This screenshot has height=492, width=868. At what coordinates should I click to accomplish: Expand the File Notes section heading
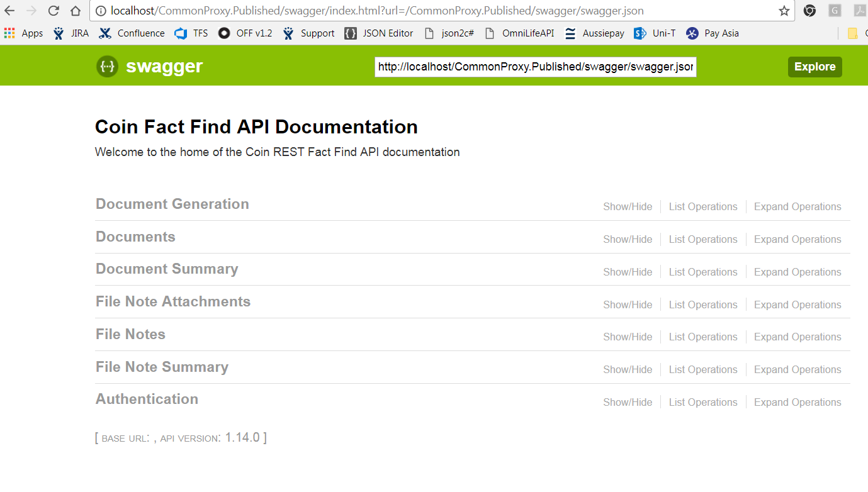pyautogui.click(x=130, y=334)
